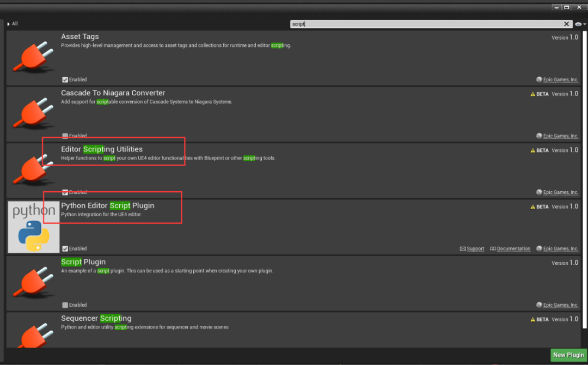The image size is (588, 365).
Task: Enable the Cascade To Niagara Converter checkbox
Action: (x=65, y=136)
